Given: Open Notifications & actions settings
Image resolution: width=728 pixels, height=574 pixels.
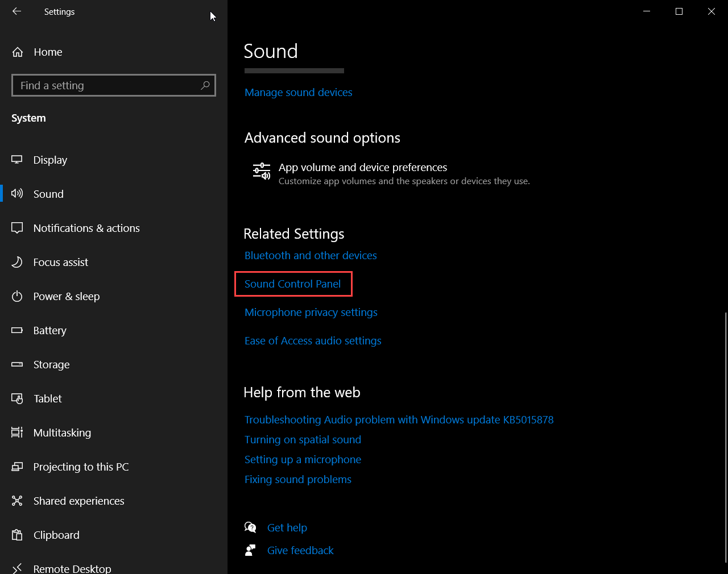Looking at the screenshot, I should (x=86, y=228).
